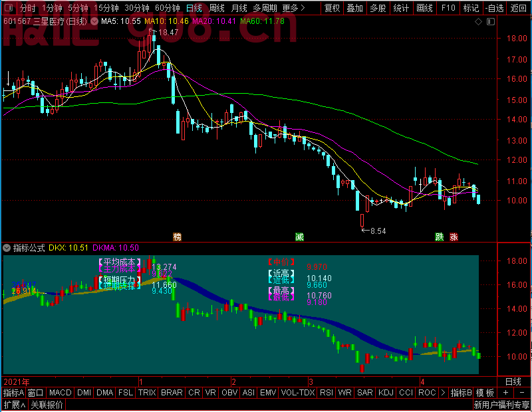532x412 pixels.
Task: Apply the VR indicator
Action: coord(211,392)
